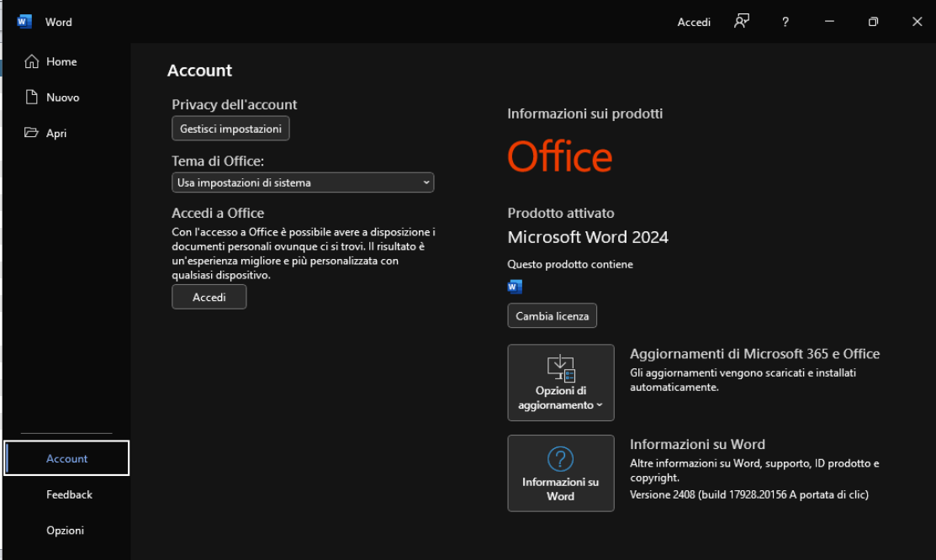Click Accedi in the title bar
This screenshot has width=936, height=560.
694,22
